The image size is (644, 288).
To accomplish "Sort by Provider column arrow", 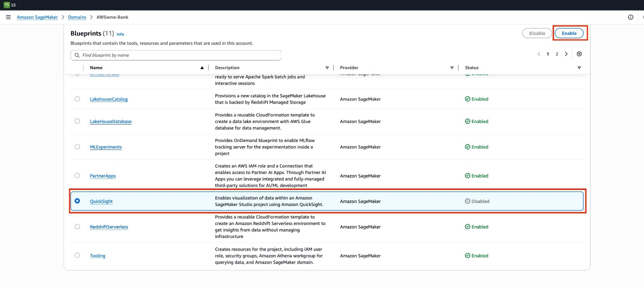I will pyautogui.click(x=452, y=67).
